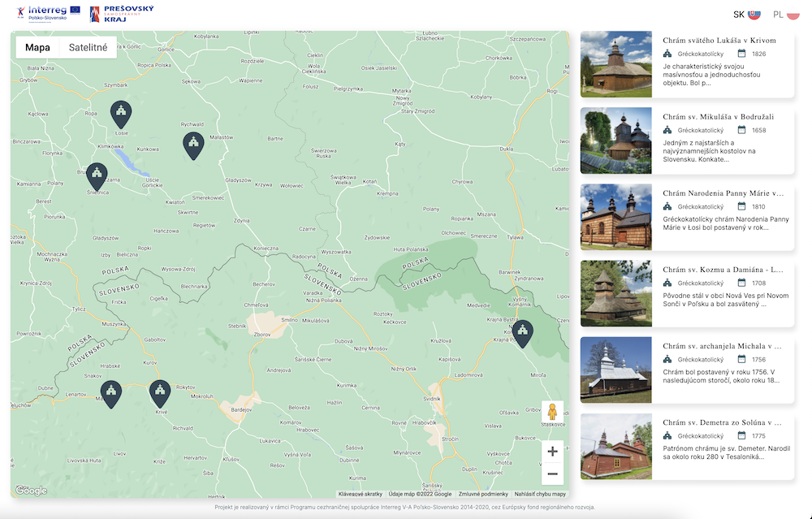The image size is (812, 519).
Task: Click description 'Pôvodne stál v obci Nová Ves'
Action: click(725, 300)
